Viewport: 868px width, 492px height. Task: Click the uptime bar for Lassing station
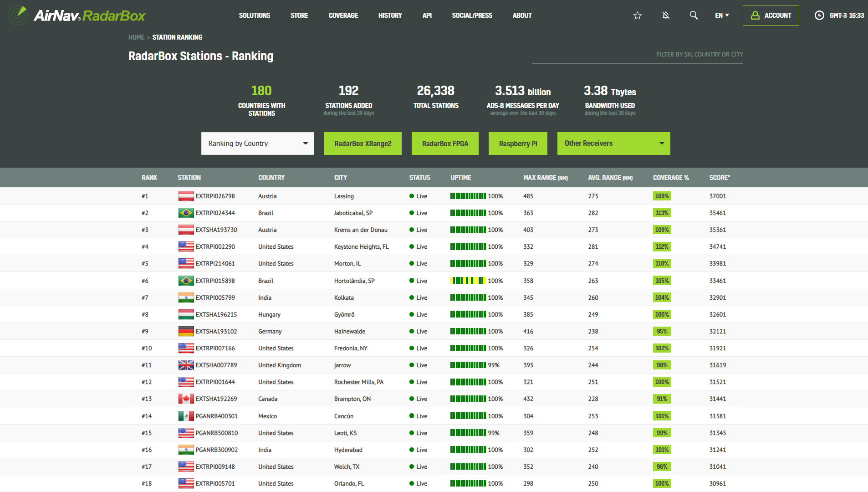tap(468, 196)
